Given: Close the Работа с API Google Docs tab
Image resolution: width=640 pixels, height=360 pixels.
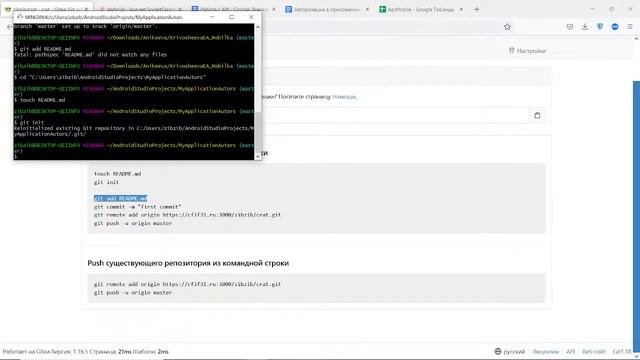Looking at the screenshot, I should pyautogui.click(x=273, y=9).
